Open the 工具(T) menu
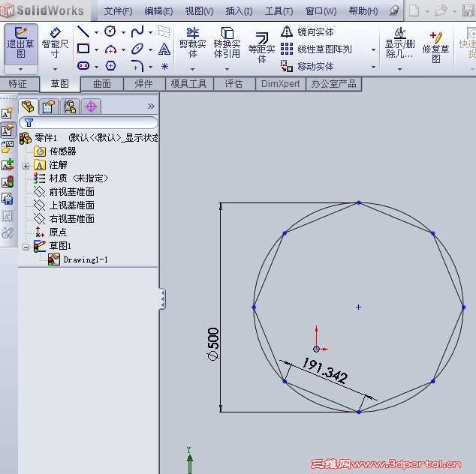Screen dimensions: 476x474 pos(279,11)
